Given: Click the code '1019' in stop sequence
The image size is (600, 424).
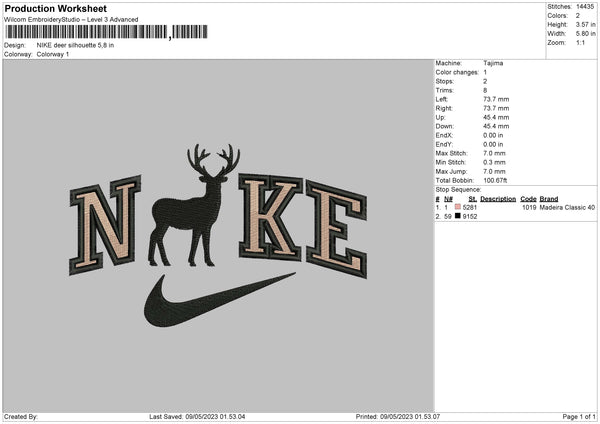Looking at the screenshot, I should [x=529, y=207].
